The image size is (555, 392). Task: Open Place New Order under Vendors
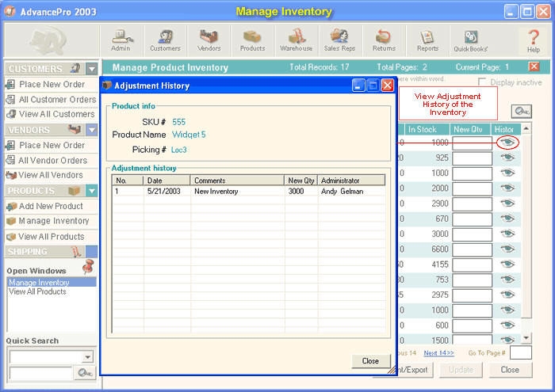click(x=52, y=145)
